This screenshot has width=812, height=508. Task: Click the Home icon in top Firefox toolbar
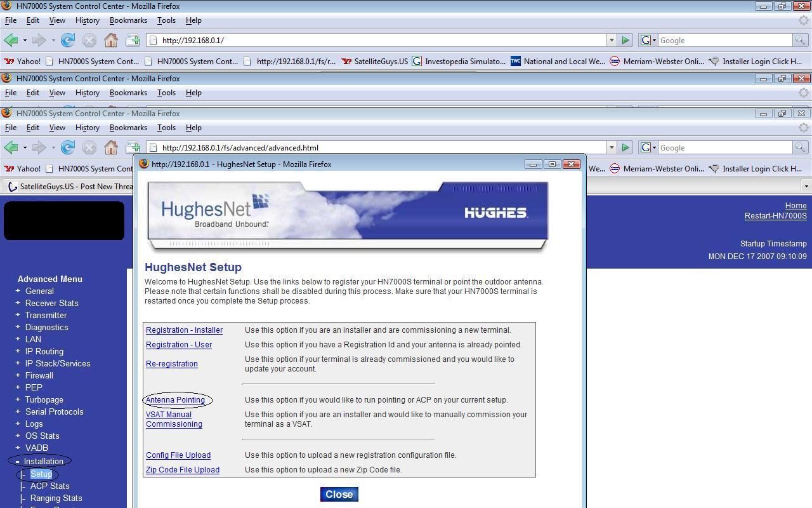pos(111,41)
